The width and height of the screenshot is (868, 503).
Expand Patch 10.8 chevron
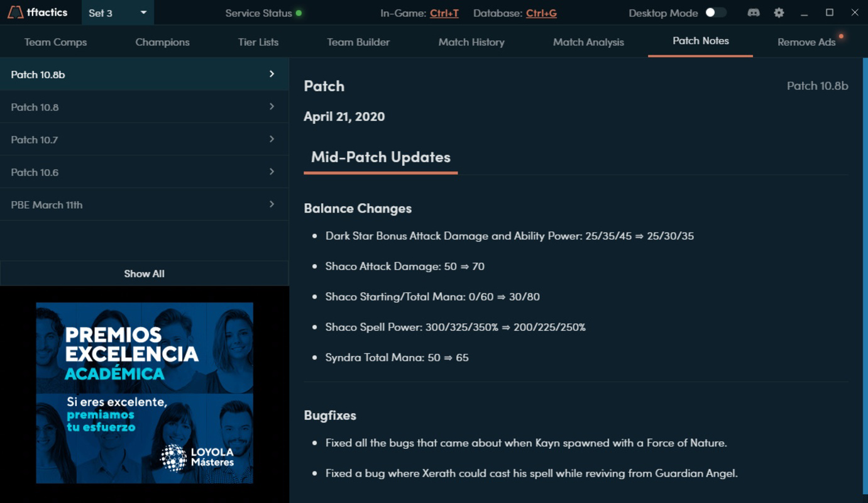pyautogui.click(x=272, y=107)
